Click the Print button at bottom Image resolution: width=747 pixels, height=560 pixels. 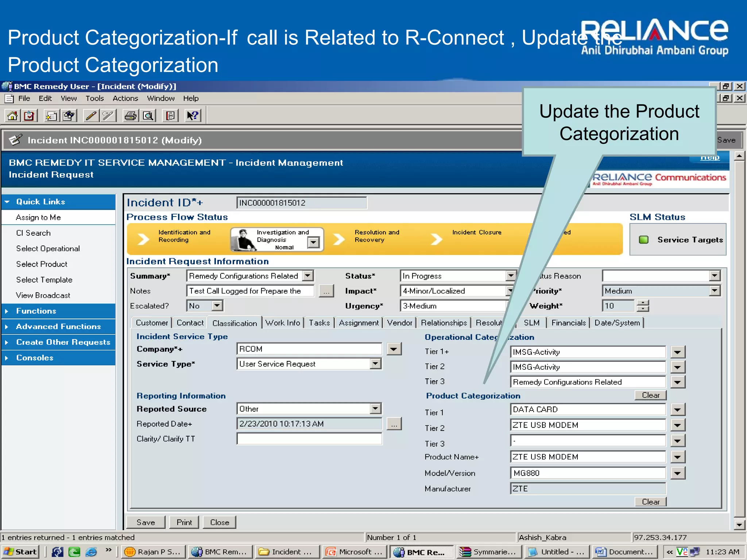[x=184, y=522]
